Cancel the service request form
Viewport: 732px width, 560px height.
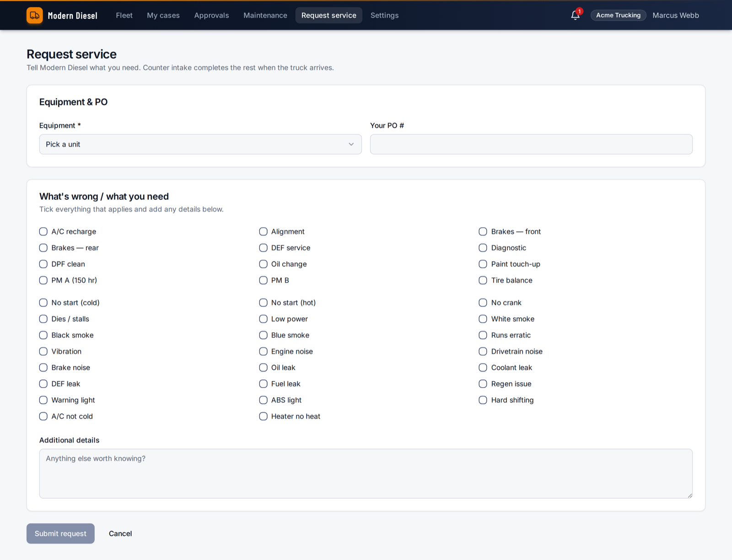click(120, 533)
